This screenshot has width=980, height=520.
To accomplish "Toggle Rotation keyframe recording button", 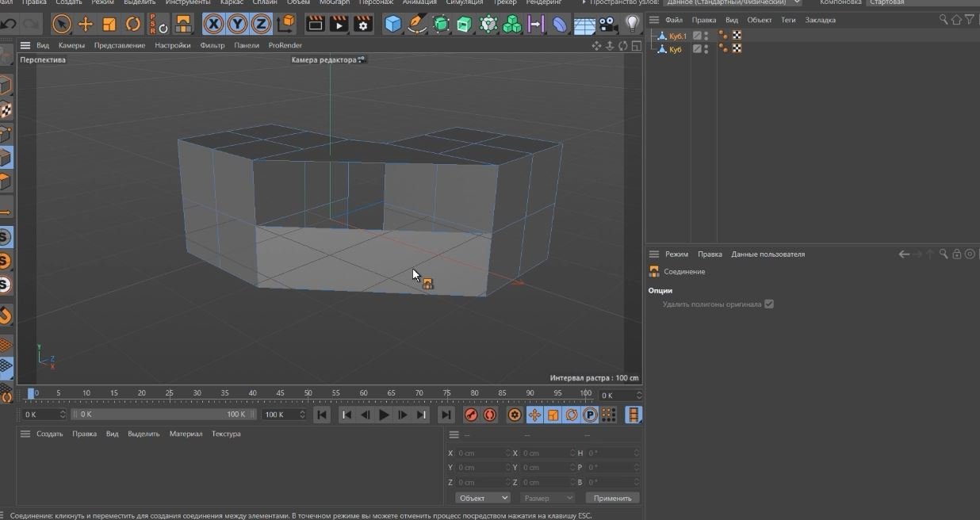I will coord(571,415).
